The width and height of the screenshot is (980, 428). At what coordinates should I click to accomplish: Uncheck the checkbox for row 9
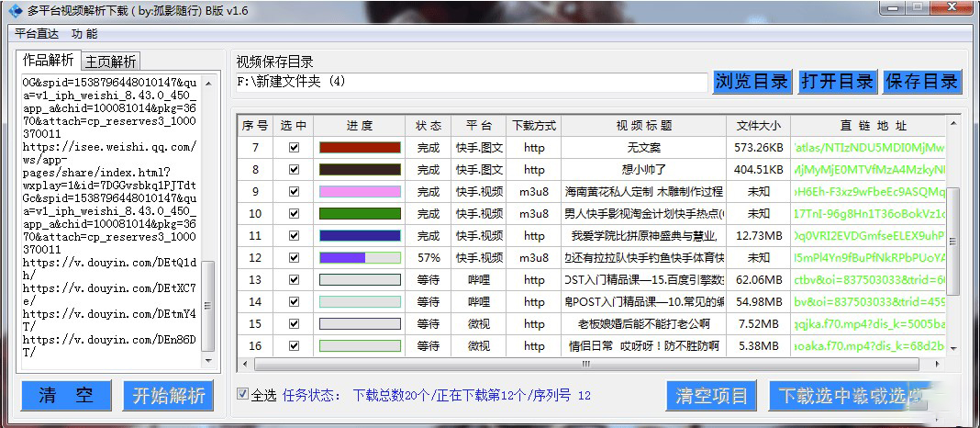point(294,191)
